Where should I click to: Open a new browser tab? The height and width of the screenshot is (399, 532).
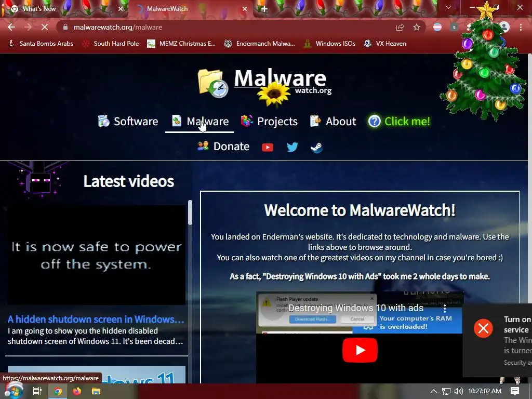pyautogui.click(x=264, y=9)
